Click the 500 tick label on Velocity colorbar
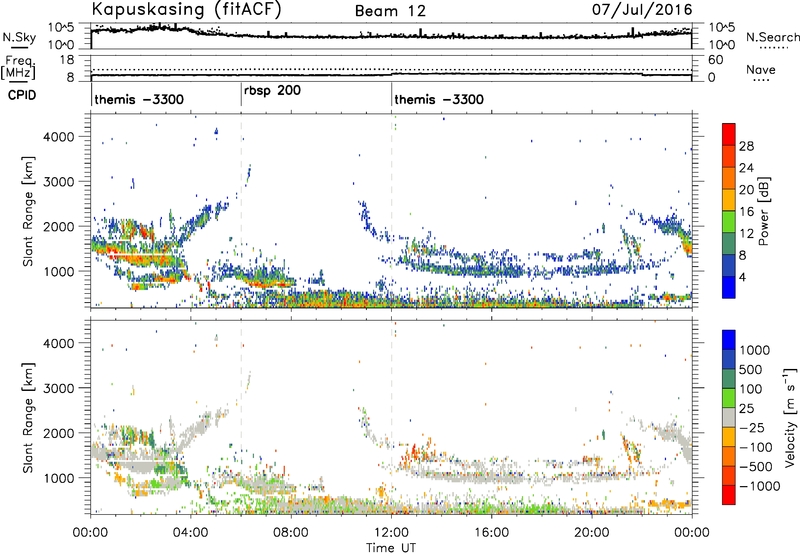The image size is (800, 554). click(750, 369)
